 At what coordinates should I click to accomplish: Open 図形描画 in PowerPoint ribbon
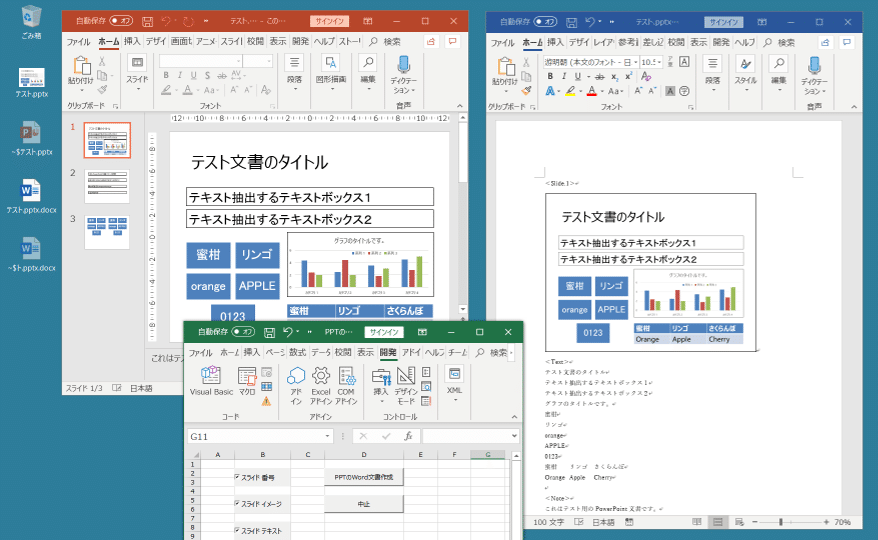(331, 72)
